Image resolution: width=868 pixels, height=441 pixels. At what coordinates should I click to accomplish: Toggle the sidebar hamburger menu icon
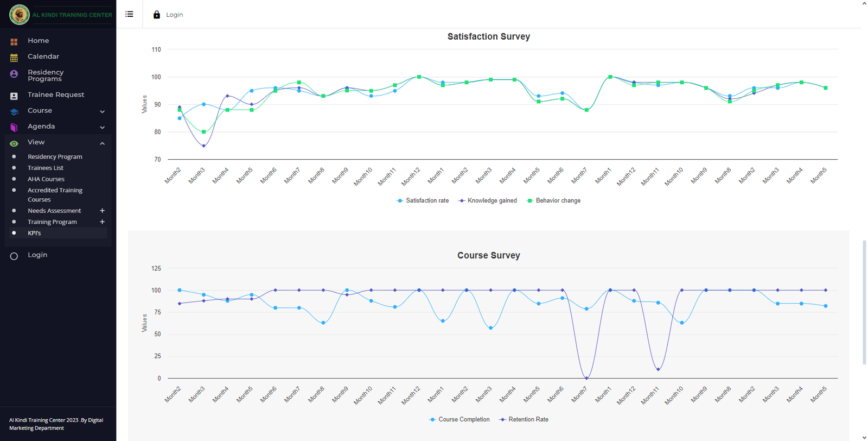tap(129, 14)
